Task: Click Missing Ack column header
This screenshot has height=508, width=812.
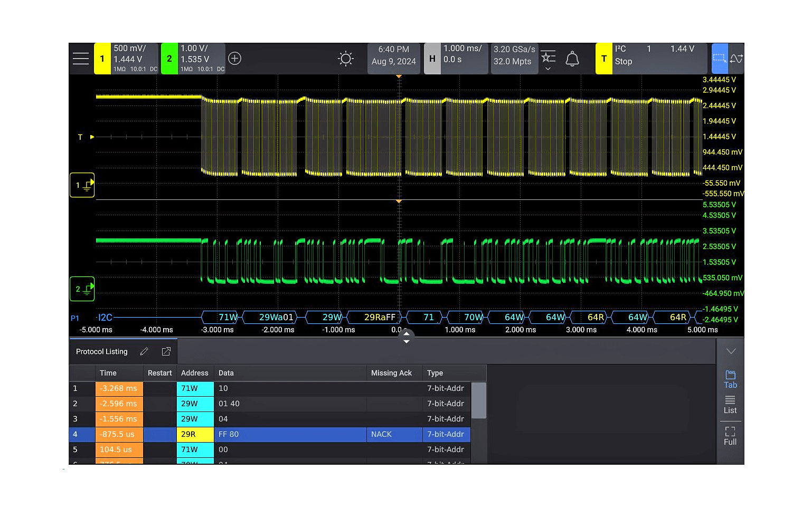Action: [x=394, y=373]
